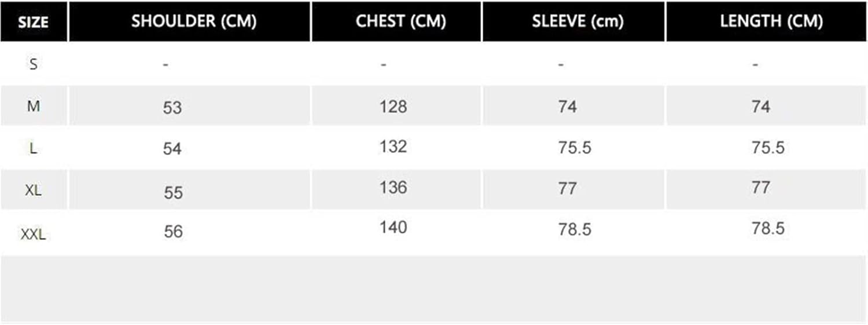Select length value 78.5 for XXL
The image size is (868, 325).
[768, 228]
